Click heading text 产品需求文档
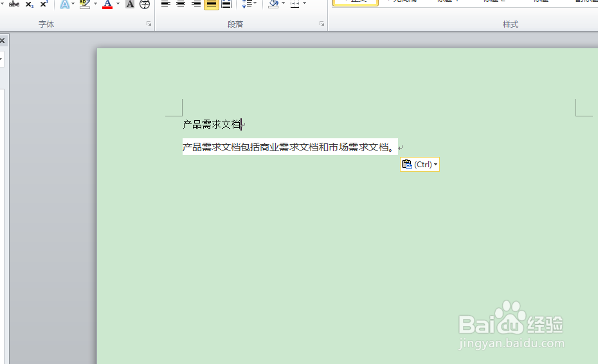The width and height of the screenshot is (598, 364). (212, 124)
